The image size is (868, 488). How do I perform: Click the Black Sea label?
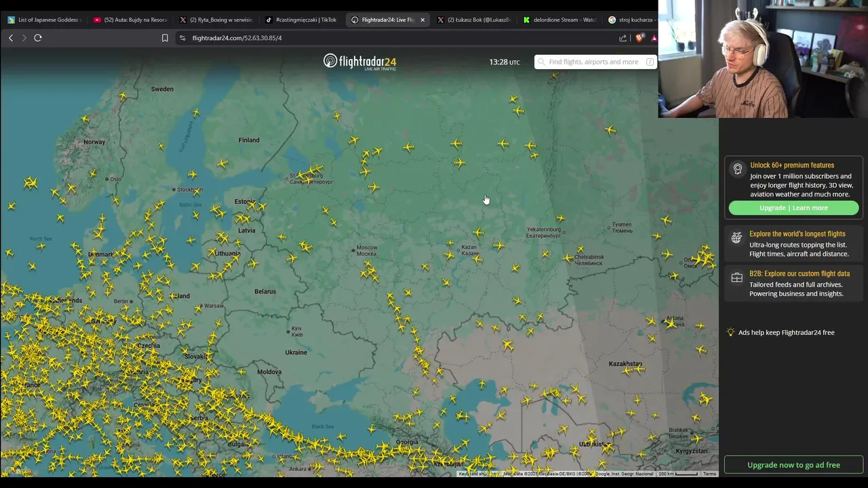click(x=323, y=426)
